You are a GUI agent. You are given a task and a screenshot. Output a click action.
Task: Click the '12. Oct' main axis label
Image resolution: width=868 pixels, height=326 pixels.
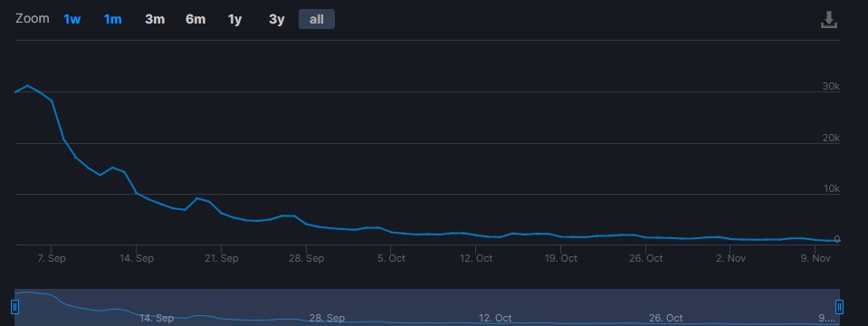tap(476, 258)
